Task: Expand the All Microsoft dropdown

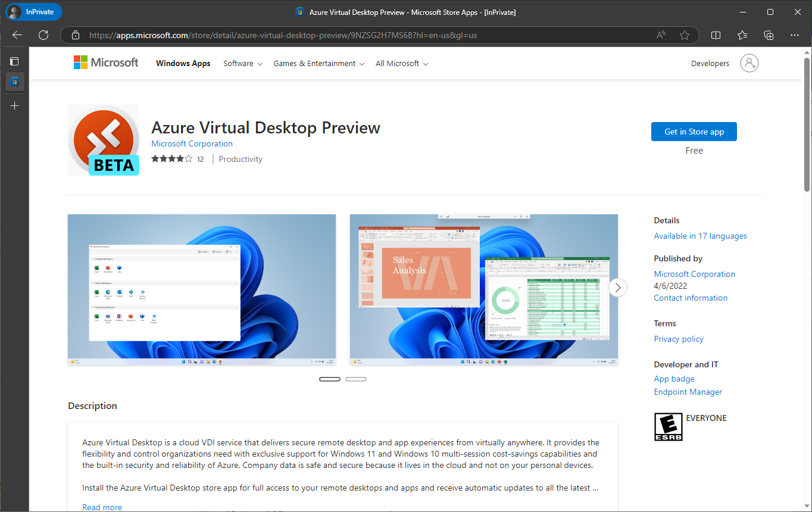Action: (x=402, y=63)
